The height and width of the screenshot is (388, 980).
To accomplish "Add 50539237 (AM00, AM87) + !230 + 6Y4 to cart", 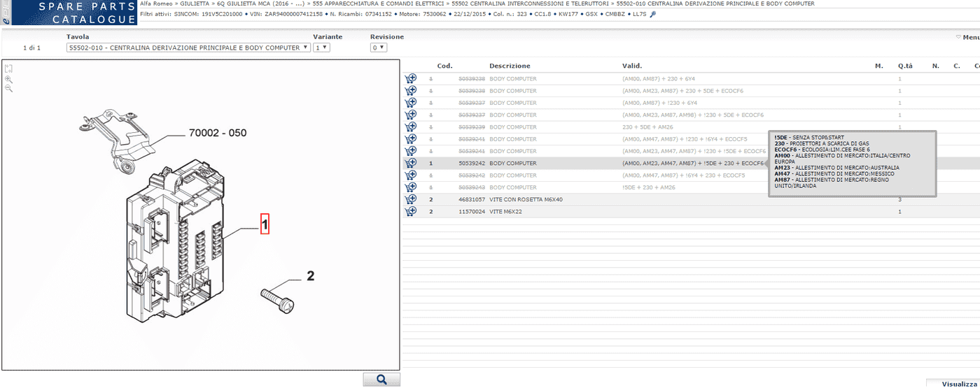I will pos(411,103).
